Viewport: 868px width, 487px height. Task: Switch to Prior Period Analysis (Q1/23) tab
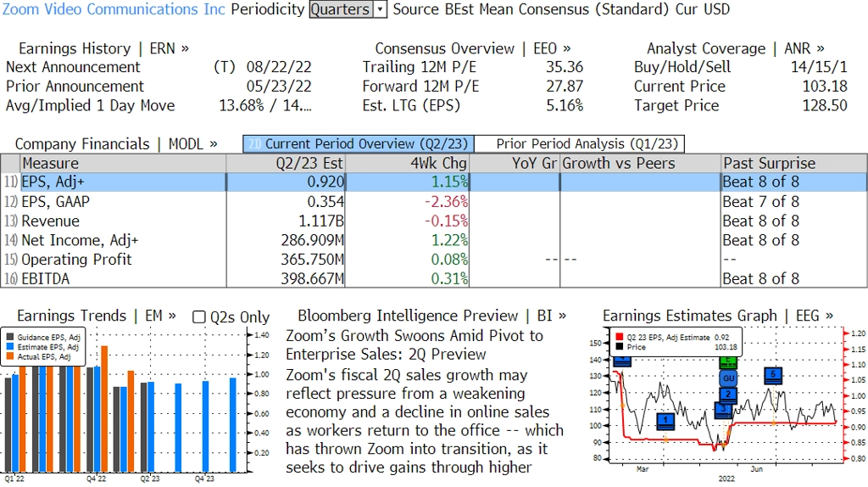(x=580, y=144)
